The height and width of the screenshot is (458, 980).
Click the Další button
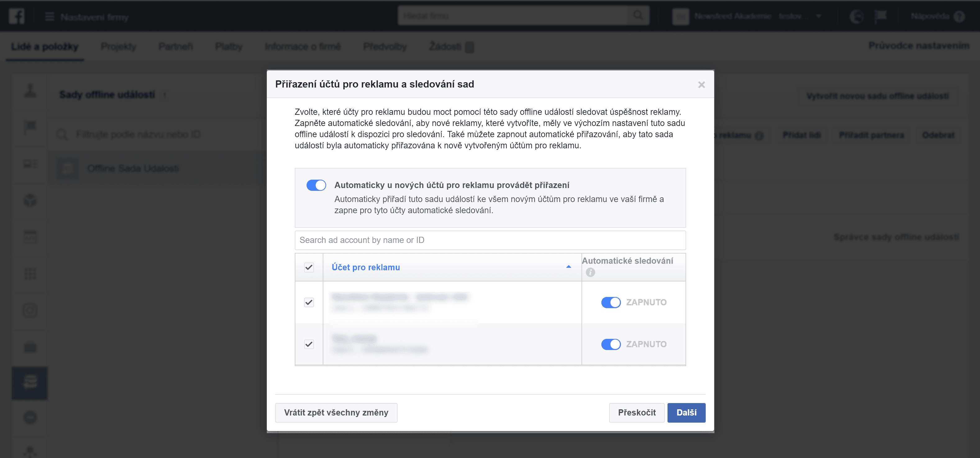pyautogui.click(x=686, y=412)
